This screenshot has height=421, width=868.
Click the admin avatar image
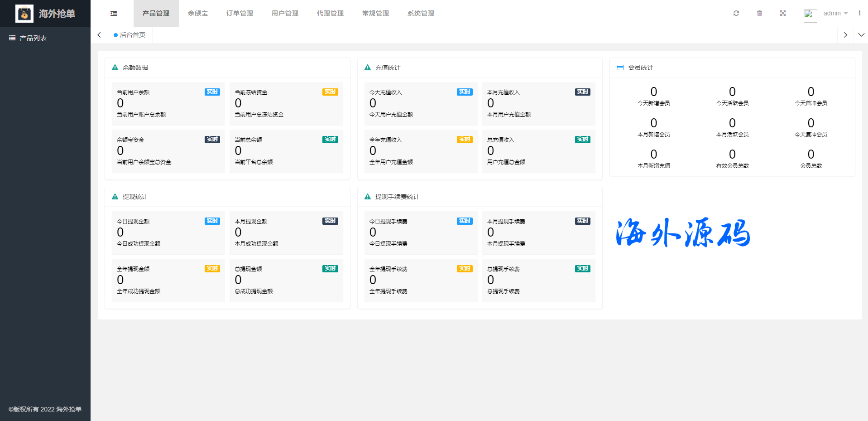tap(810, 15)
